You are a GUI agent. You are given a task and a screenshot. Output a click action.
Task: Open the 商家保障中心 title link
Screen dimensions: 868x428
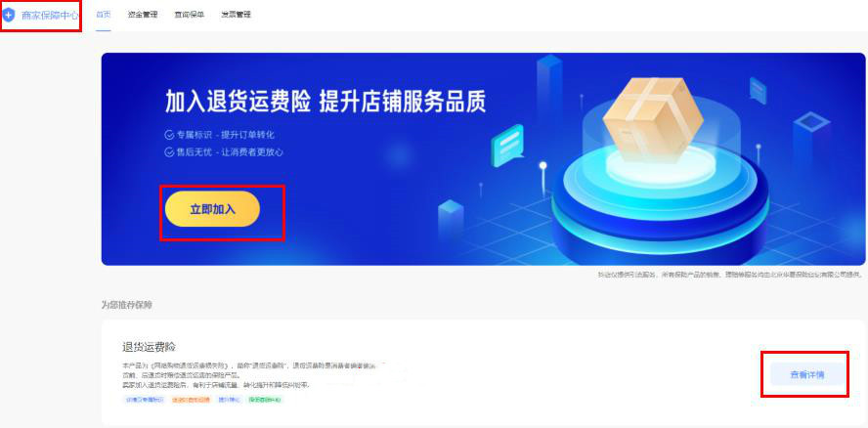(x=50, y=15)
